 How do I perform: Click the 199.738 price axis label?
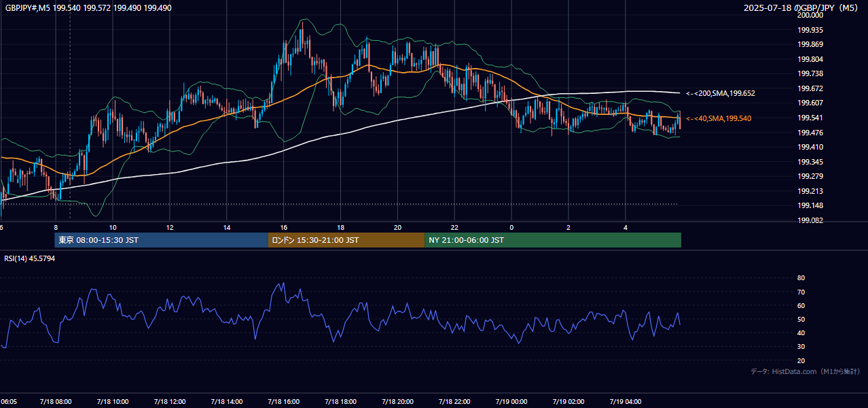812,73
